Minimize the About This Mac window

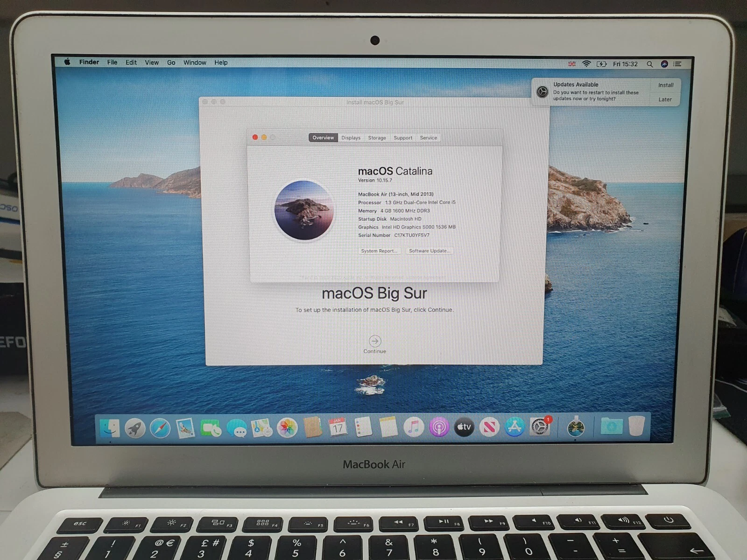pyautogui.click(x=264, y=137)
